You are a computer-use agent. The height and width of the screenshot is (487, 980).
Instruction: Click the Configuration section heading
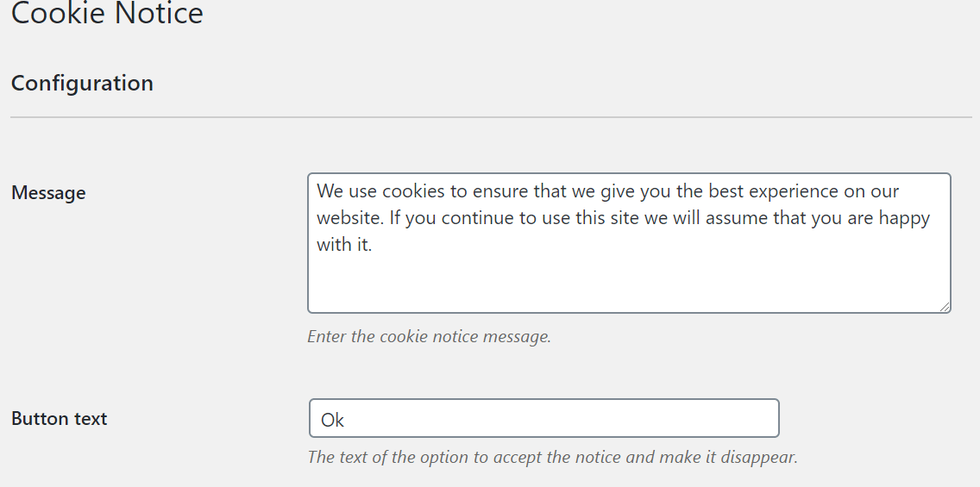82,84
